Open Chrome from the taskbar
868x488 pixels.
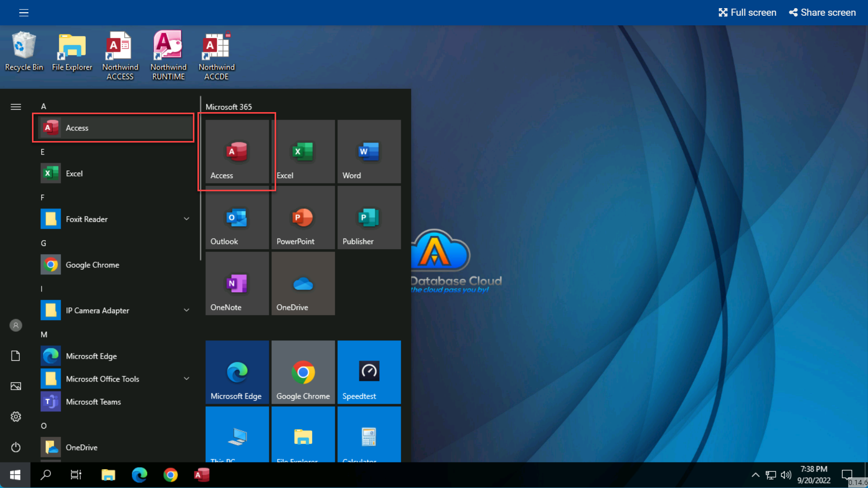pos(171,475)
